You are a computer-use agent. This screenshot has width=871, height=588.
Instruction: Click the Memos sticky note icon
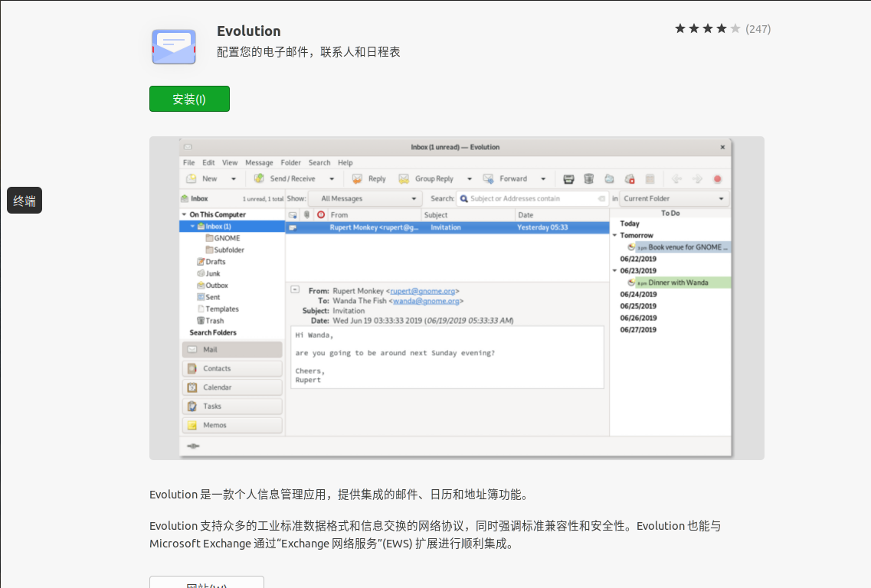pos(192,426)
